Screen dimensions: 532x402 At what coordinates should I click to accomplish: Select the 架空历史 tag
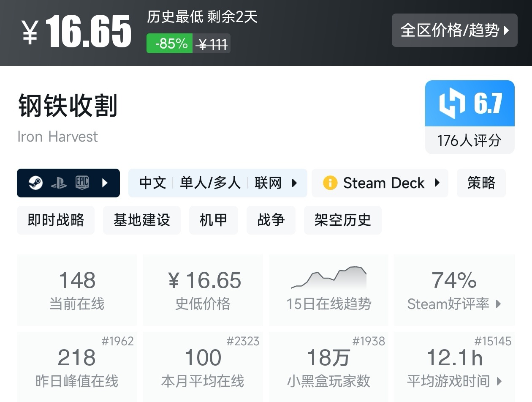click(342, 220)
